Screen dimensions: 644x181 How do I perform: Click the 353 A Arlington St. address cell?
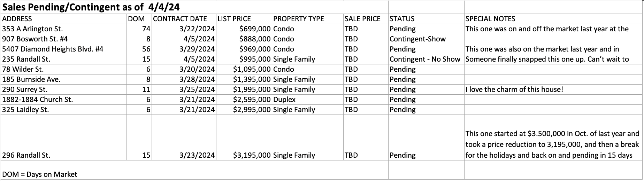tap(64, 29)
